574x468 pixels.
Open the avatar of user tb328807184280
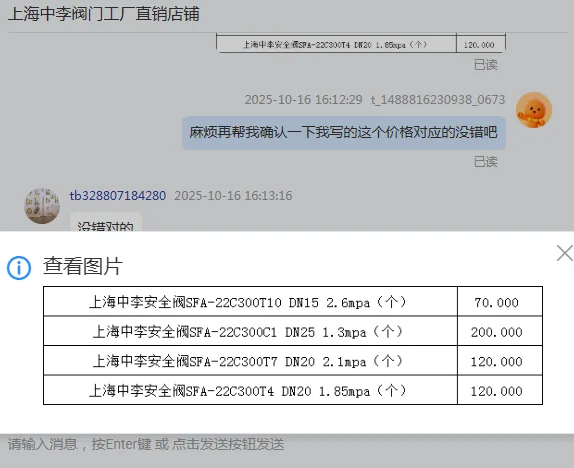click(x=42, y=206)
